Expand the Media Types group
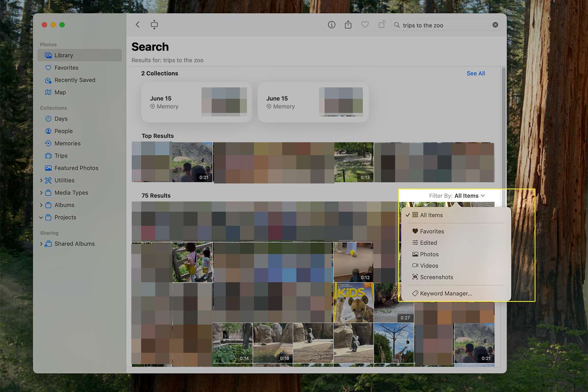Viewport: 588px width, 392px height. (41, 193)
